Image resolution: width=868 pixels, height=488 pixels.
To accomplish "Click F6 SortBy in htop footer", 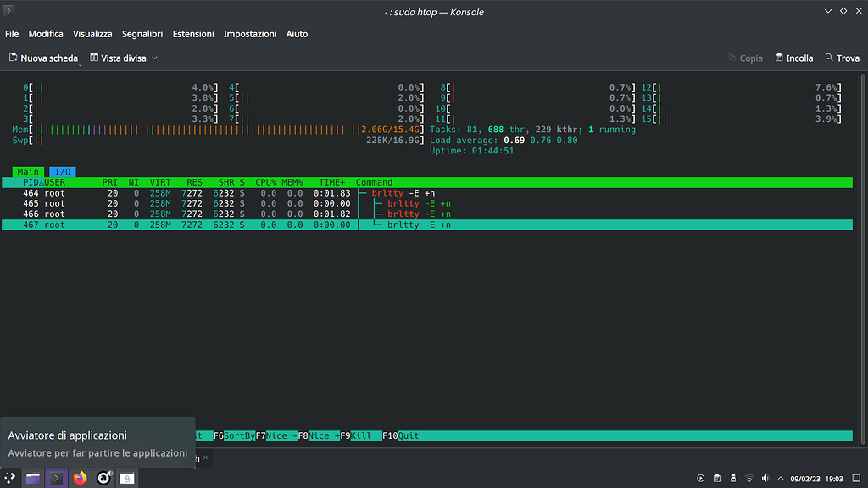I will pyautogui.click(x=234, y=436).
